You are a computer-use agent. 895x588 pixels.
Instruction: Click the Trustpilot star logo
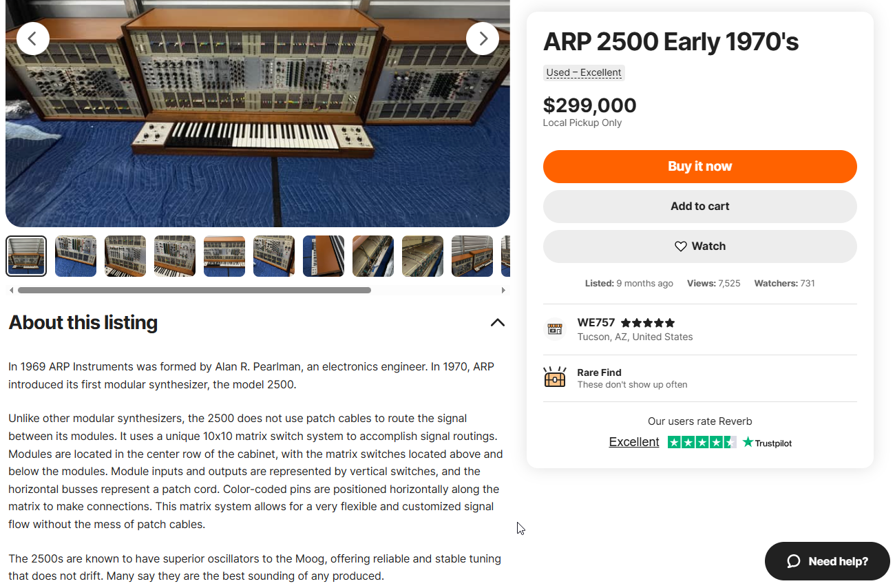[x=748, y=442]
